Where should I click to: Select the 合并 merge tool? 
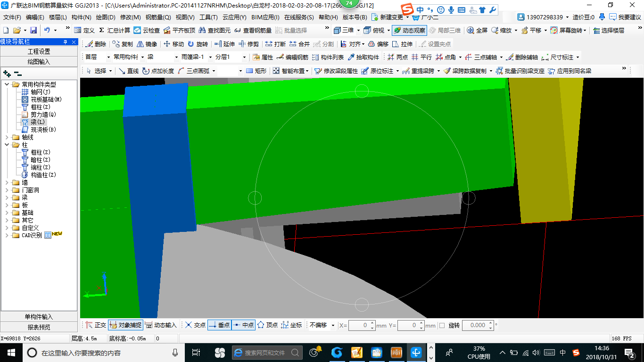coord(299,44)
